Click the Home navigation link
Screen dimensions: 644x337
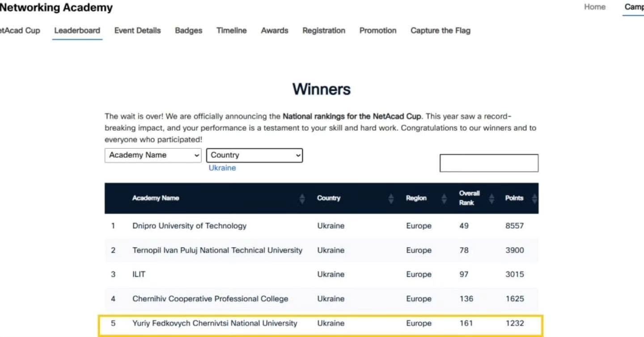(595, 7)
